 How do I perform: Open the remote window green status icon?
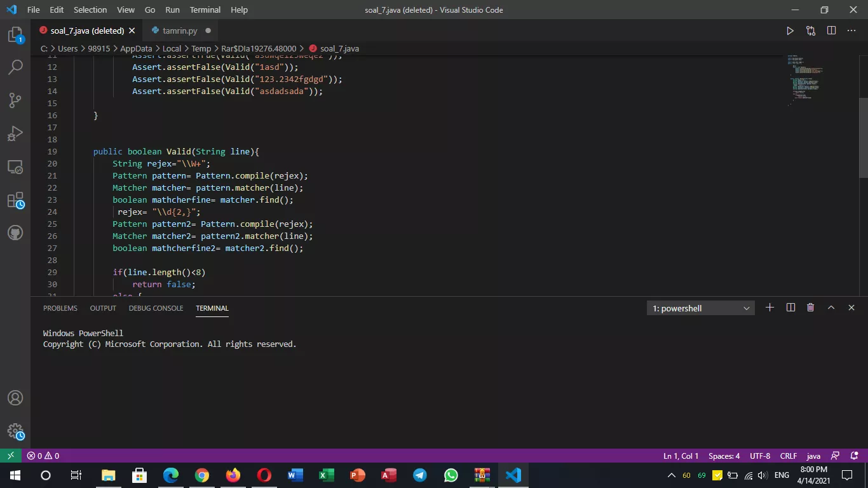click(11, 456)
